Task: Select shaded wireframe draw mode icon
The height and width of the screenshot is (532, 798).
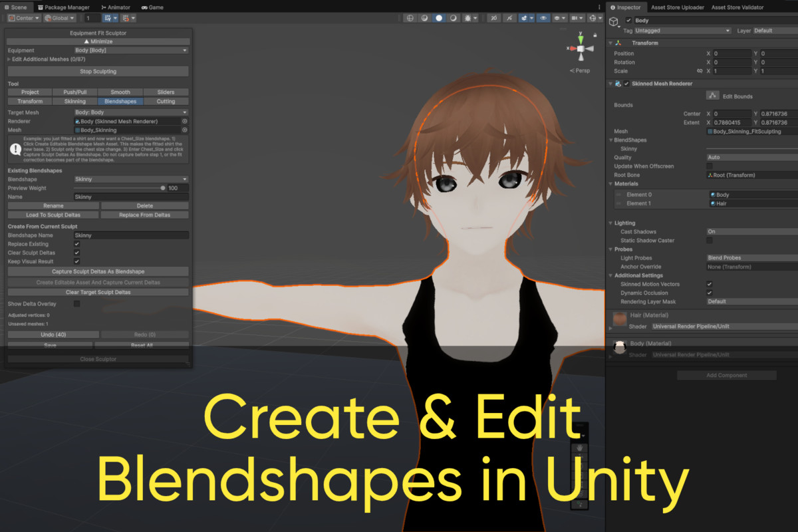Action: click(425, 18)
